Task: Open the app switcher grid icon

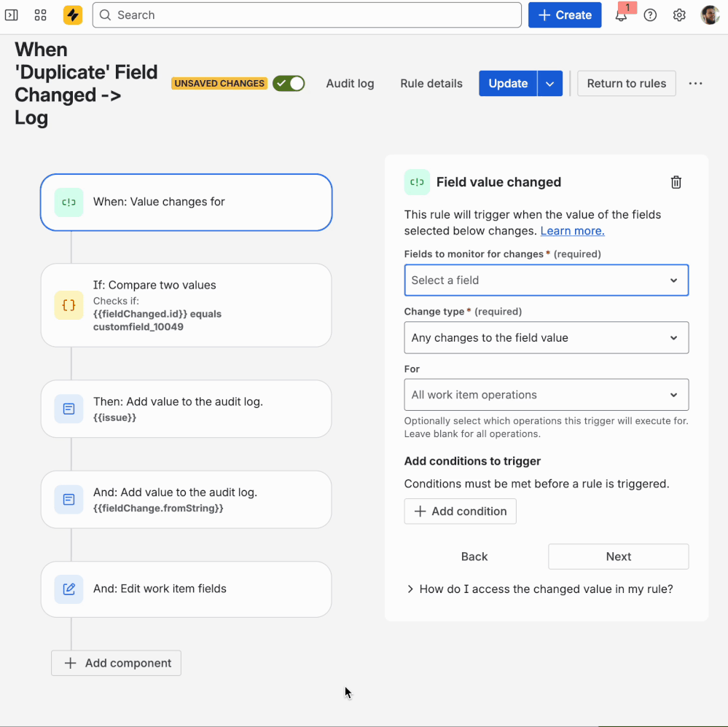Action: (x=40, y=15)
